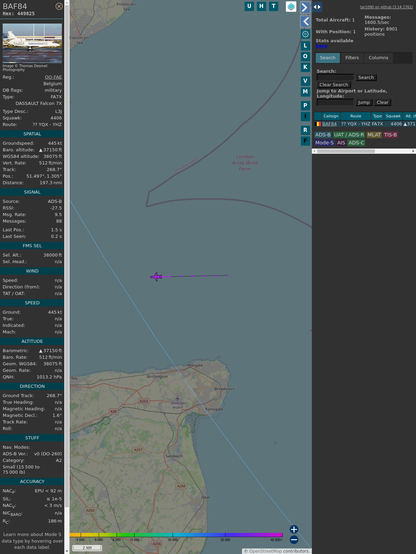Toggle the K button on map sidebar

[305, 67]
